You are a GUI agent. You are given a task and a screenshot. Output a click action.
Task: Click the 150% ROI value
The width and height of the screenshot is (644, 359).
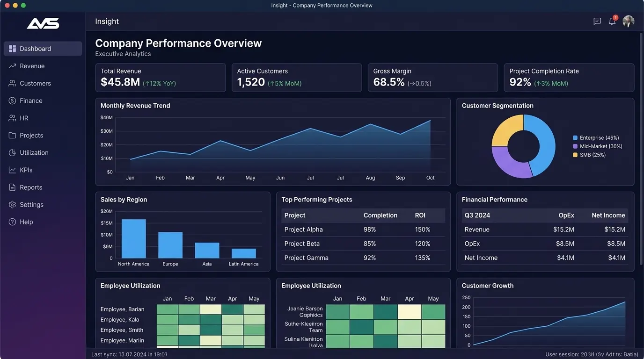coord(423,230)
